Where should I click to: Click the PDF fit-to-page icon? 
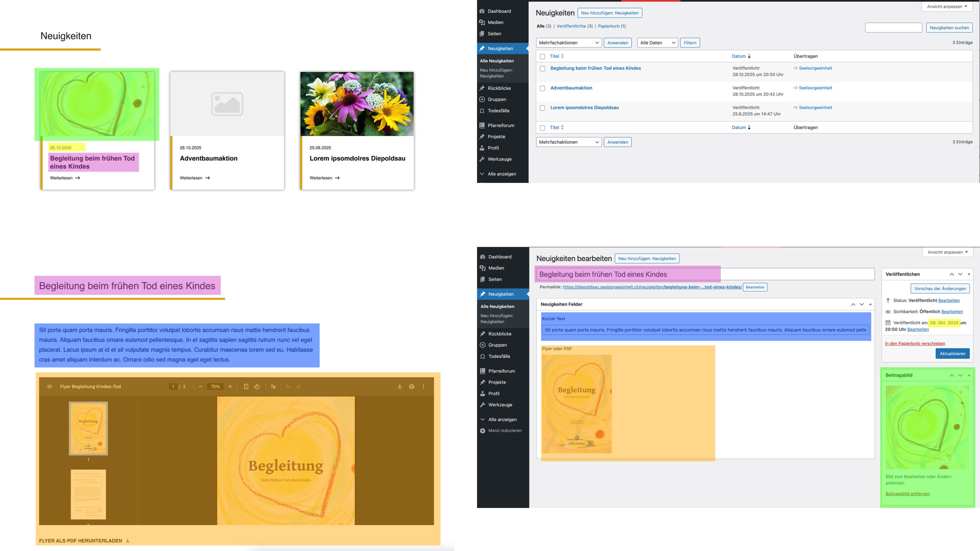[x=246, y=386]
